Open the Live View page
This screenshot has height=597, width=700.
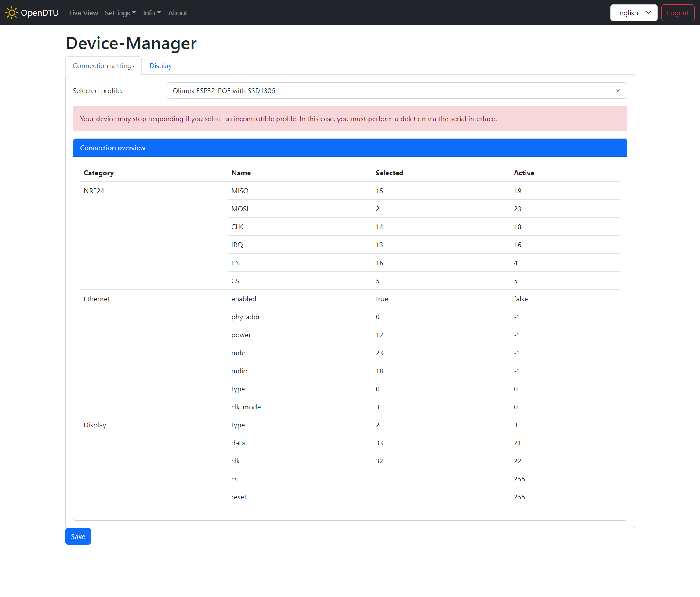coord(83,13)
